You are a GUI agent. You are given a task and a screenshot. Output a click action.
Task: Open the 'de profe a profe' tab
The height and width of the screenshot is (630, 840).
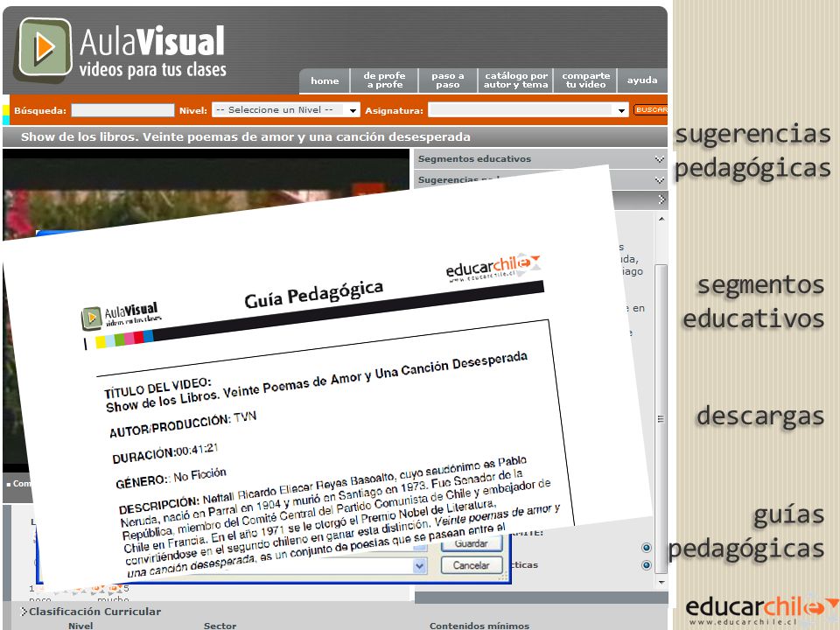pos(384,80)
